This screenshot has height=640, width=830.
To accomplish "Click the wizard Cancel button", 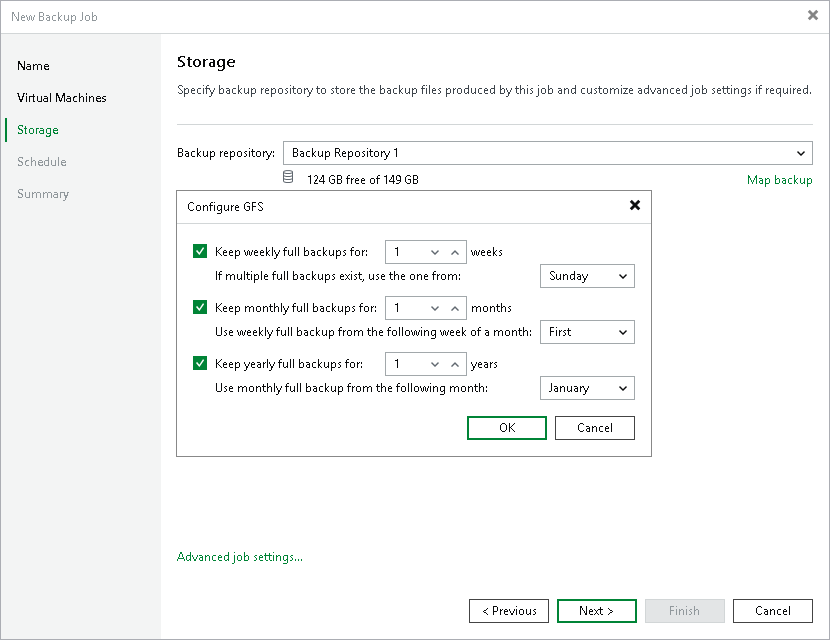I will coord(772,611).
